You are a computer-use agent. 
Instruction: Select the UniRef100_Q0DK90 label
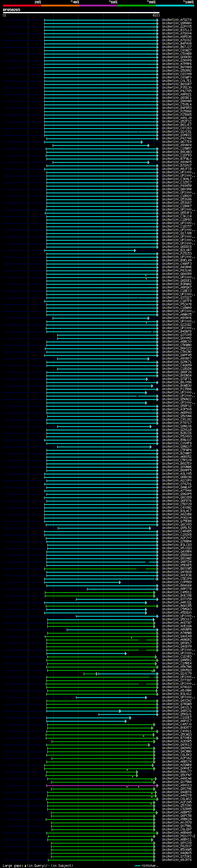pos(177,57)
